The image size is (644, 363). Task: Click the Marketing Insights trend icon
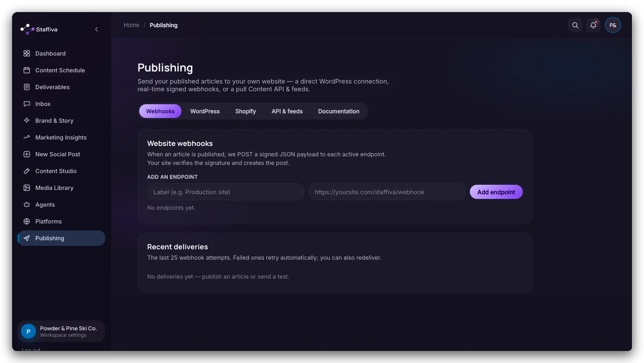(x=27, y=137)
